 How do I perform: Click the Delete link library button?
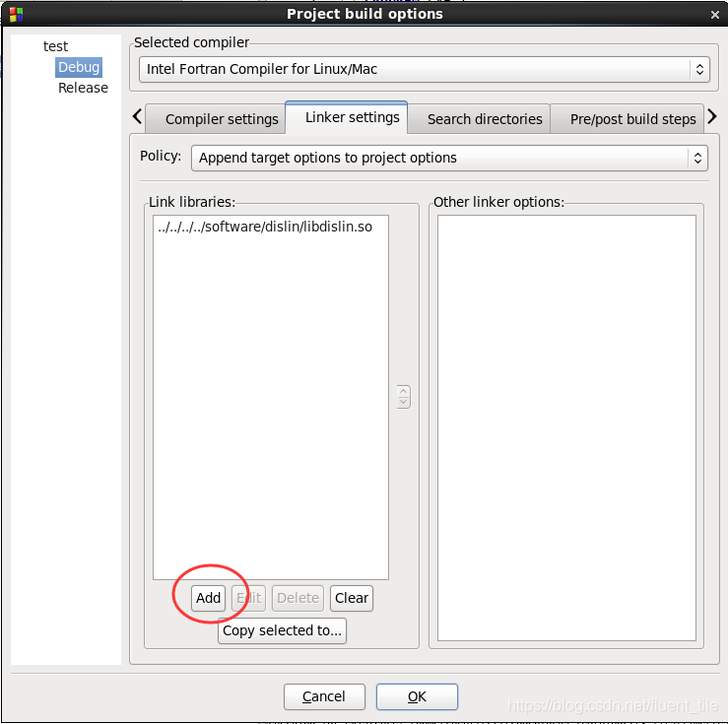tap(298, 598)
